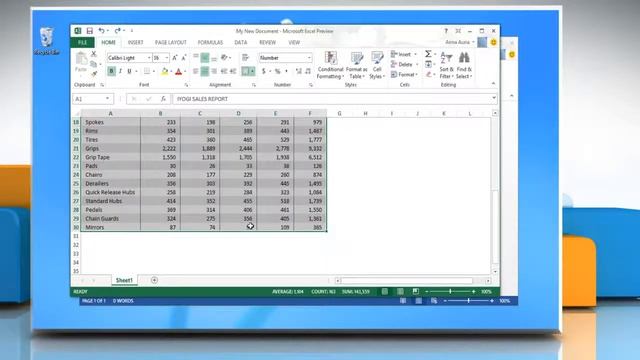Click the AutoSum sigma icon
The width and height of the screenshot is (640, 360).
pyautogui.click(x=428, y=54)
